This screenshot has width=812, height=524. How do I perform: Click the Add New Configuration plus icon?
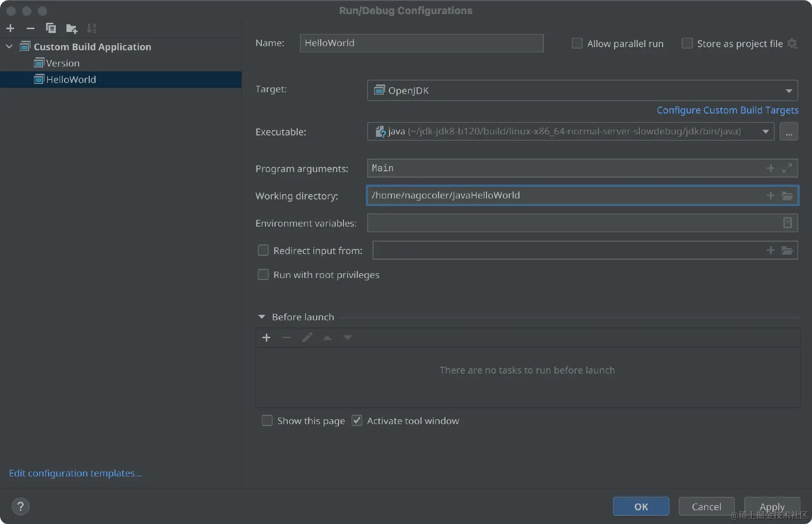[x=10, y=28]
